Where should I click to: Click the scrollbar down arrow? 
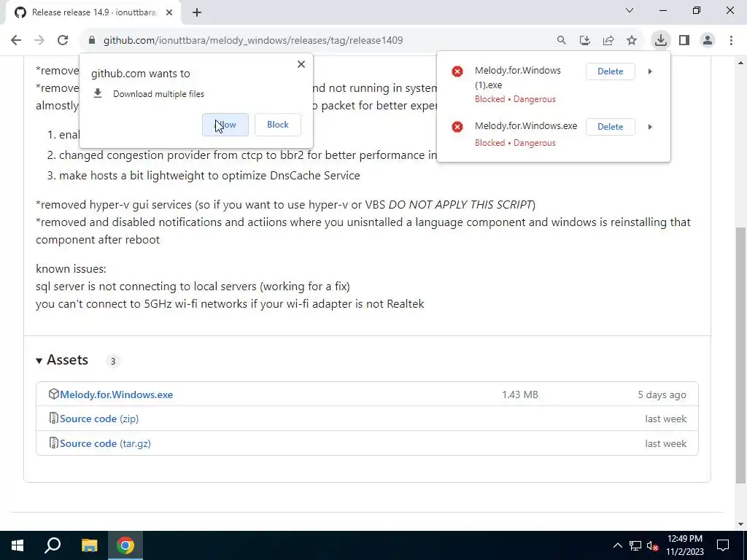pos(740,525)
